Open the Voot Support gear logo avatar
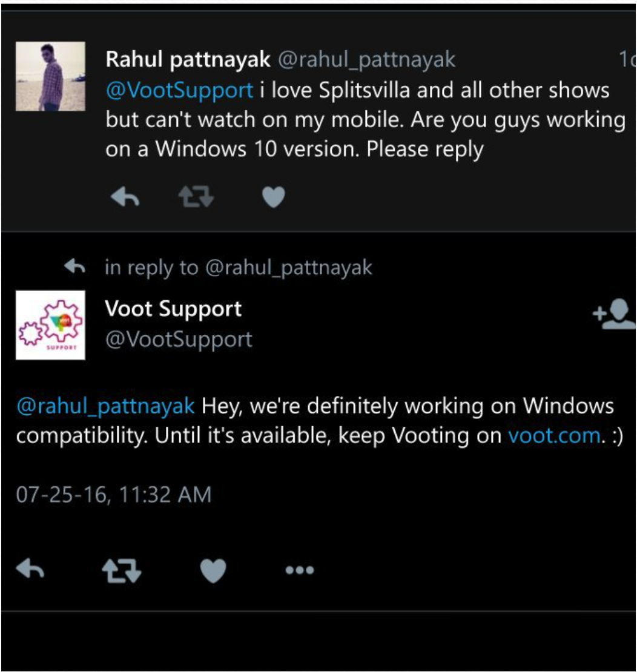Screen dimensions: 637x672 pyautogui.click(x=51, y=325)
